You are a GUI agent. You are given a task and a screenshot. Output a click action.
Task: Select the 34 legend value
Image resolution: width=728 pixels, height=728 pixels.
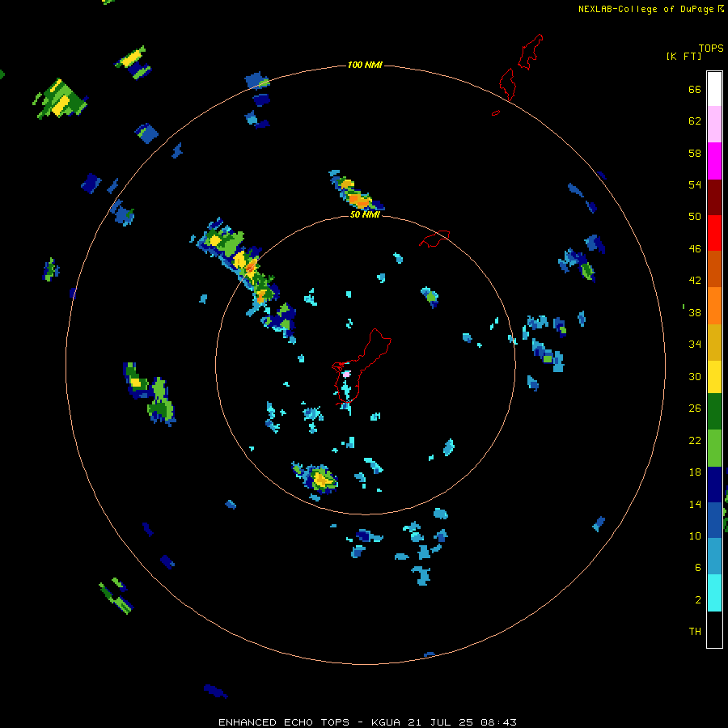tap(695, 344)
